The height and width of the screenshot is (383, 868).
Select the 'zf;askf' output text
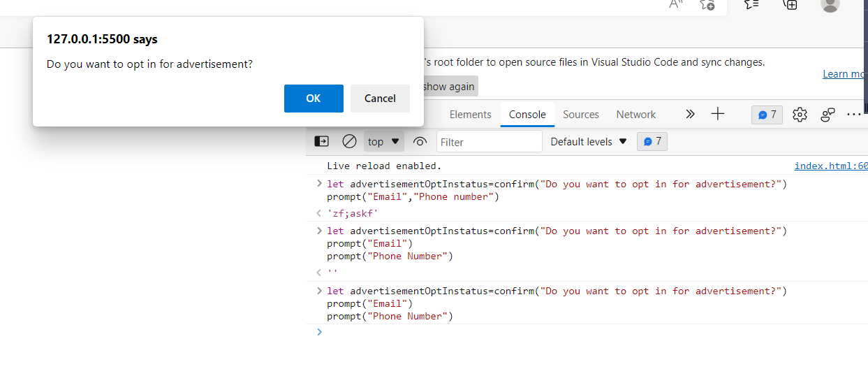click(352, 212)
